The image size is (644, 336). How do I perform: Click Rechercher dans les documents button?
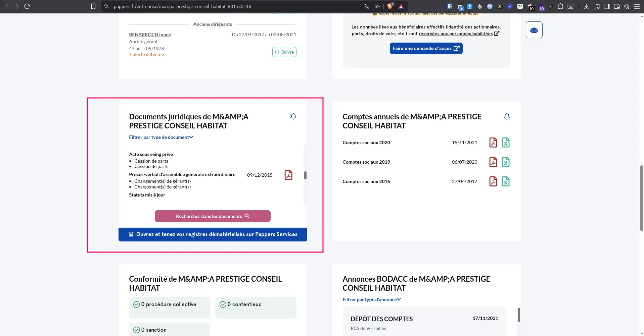click(213, 216)
